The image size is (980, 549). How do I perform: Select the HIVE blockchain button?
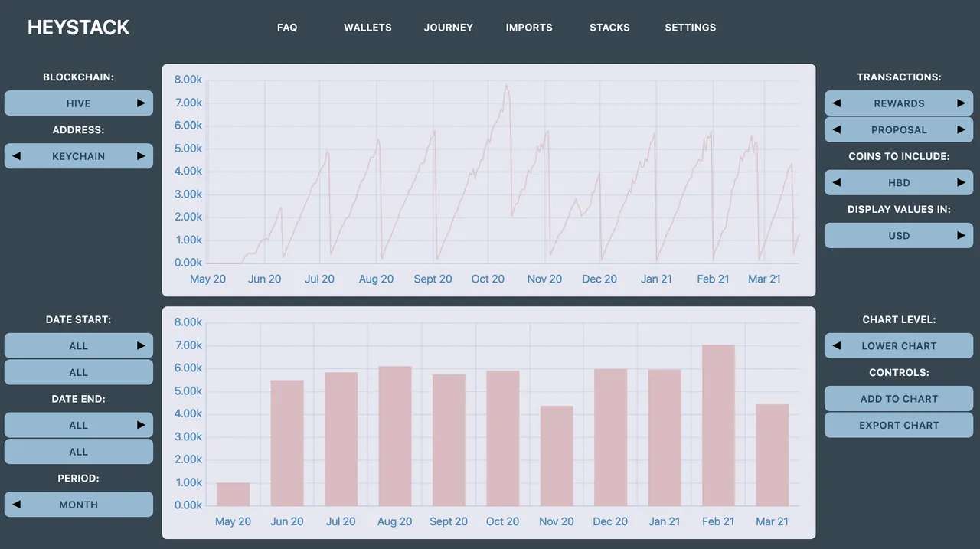79,103
